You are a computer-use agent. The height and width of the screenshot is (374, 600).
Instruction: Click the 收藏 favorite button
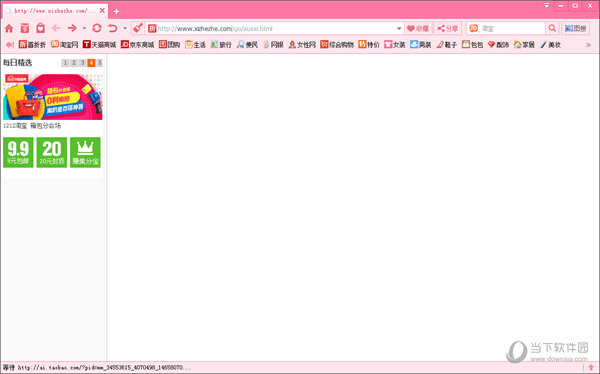tap(418, 28)
